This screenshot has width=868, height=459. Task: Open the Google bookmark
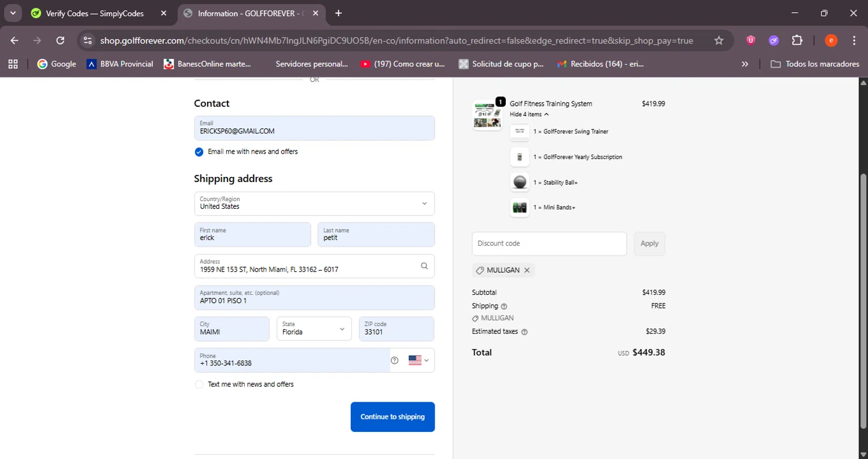[x=57, y=64]
